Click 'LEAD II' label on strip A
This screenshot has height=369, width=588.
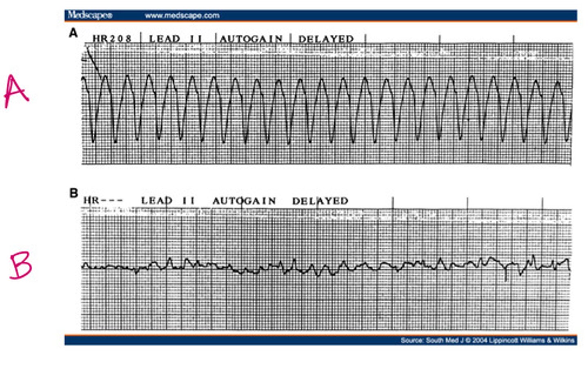click(x=176, y=39)
